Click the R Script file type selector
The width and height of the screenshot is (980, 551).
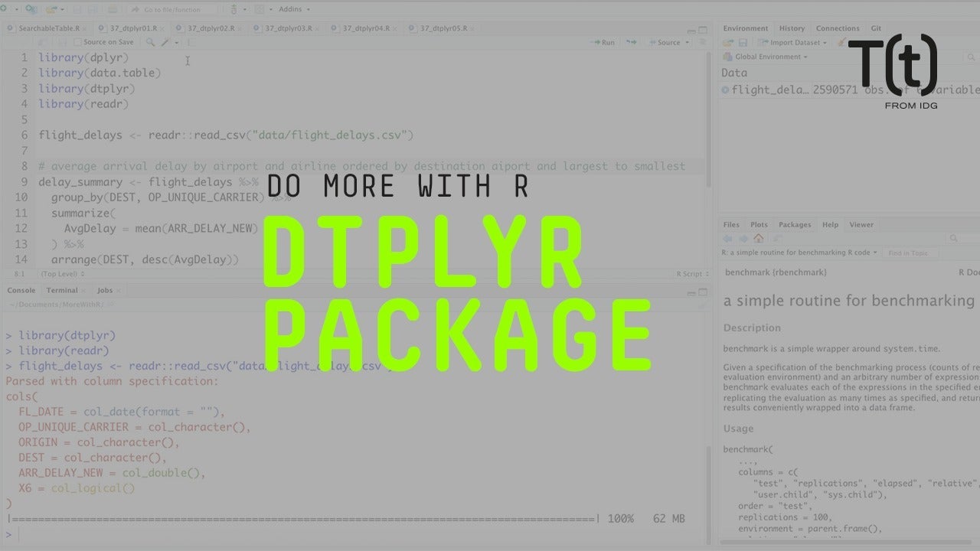[691, 273]
